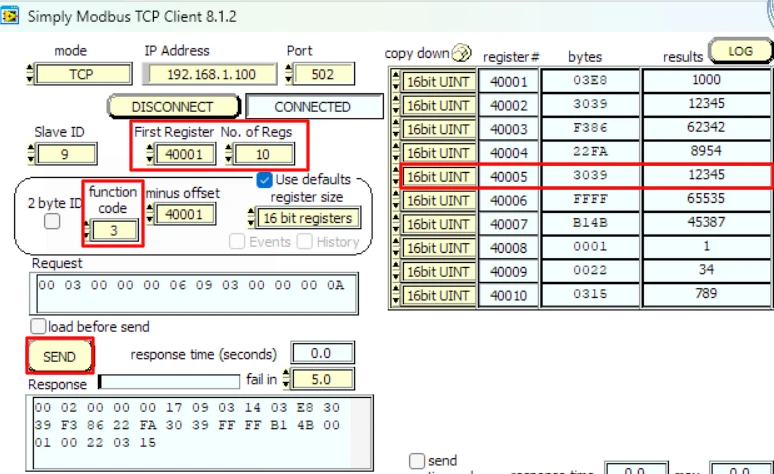Click results cell 1000
The image size is (774, 474).
[707, 79]
